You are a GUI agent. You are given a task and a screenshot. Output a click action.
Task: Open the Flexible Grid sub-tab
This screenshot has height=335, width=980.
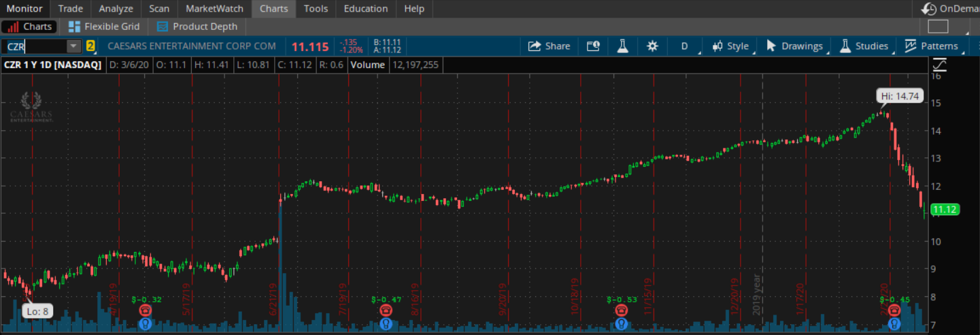[104, 27]
